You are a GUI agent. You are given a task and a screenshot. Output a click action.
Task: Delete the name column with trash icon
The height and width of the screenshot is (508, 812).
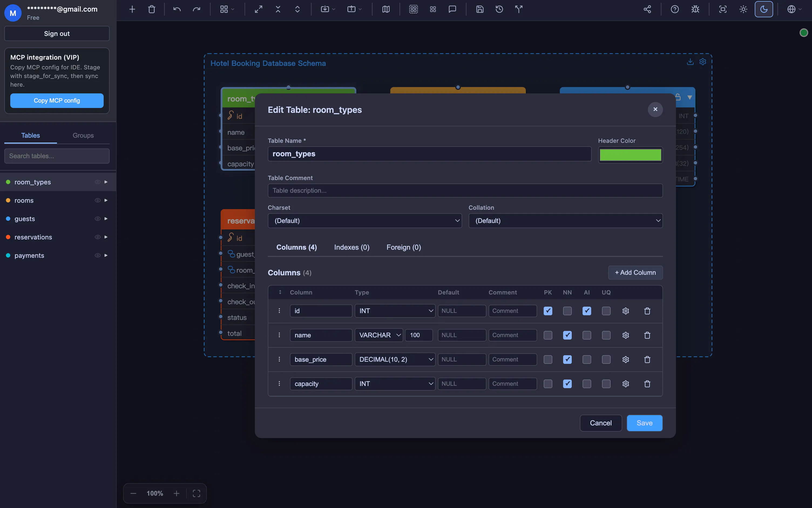tap(647, 335)
